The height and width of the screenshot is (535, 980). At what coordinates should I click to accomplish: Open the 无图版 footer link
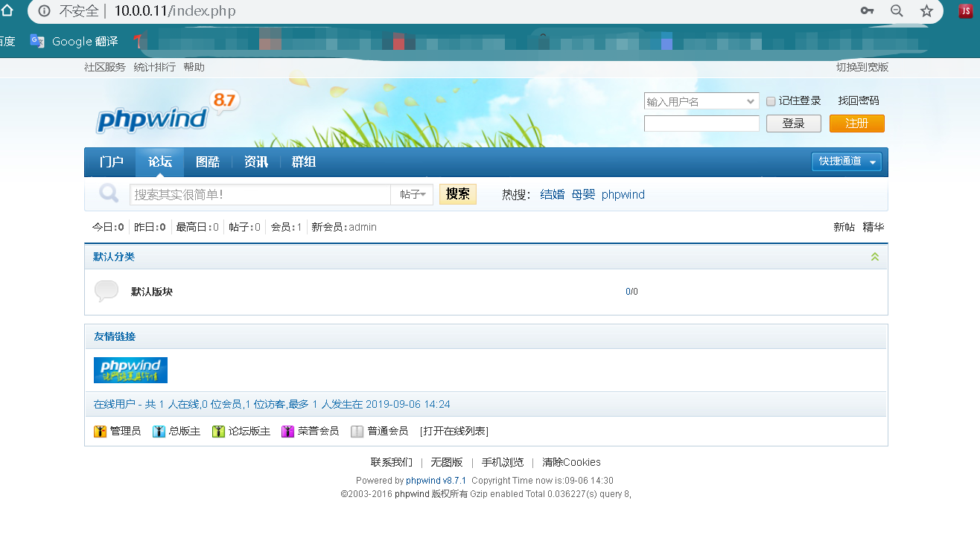coord(447,462)
